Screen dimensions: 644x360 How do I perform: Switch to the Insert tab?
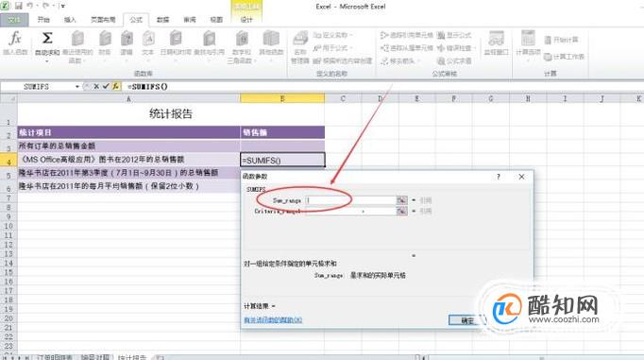click(x=70, y=20)
